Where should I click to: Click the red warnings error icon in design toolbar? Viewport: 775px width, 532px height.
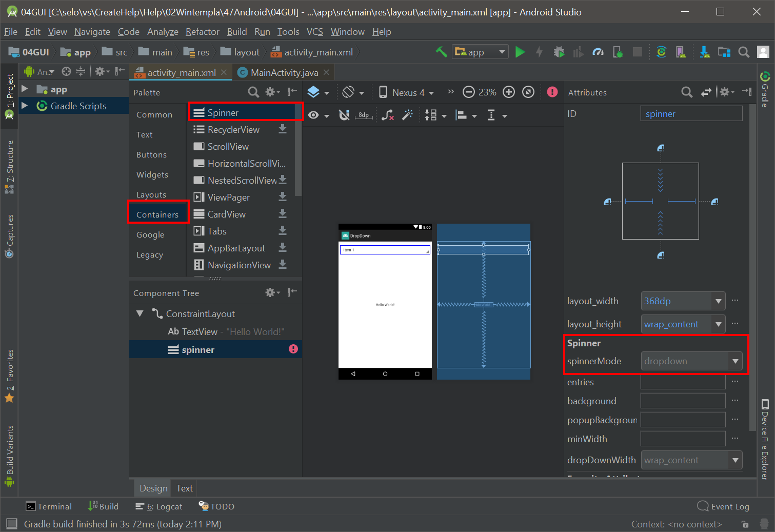click(552, 92)
